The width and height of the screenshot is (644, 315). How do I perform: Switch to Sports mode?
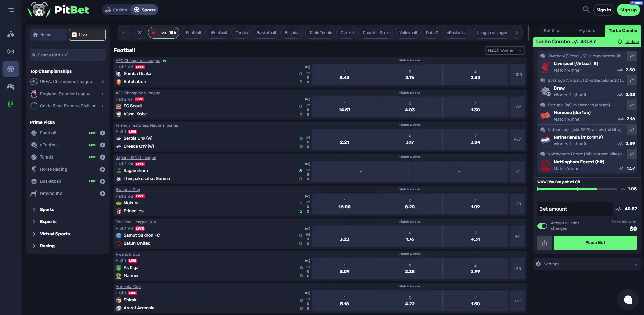145,10
